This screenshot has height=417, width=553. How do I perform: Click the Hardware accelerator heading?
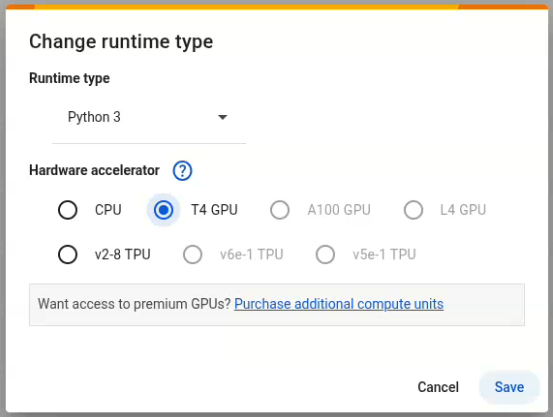(x=94, y=170)
